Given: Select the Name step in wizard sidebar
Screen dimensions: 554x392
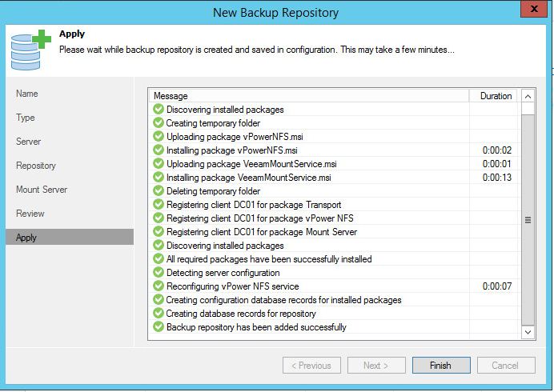Looking at the screenshot, I should click(27, 94).
